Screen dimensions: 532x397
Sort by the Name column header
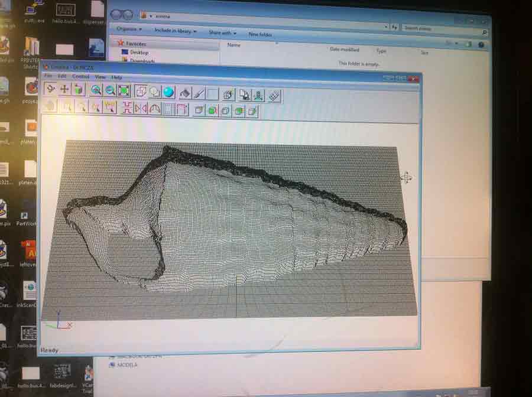pos(233,45)
